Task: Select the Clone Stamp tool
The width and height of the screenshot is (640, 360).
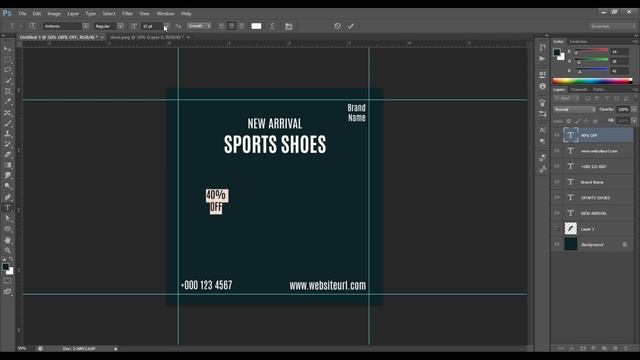Action: coord(7,134)
